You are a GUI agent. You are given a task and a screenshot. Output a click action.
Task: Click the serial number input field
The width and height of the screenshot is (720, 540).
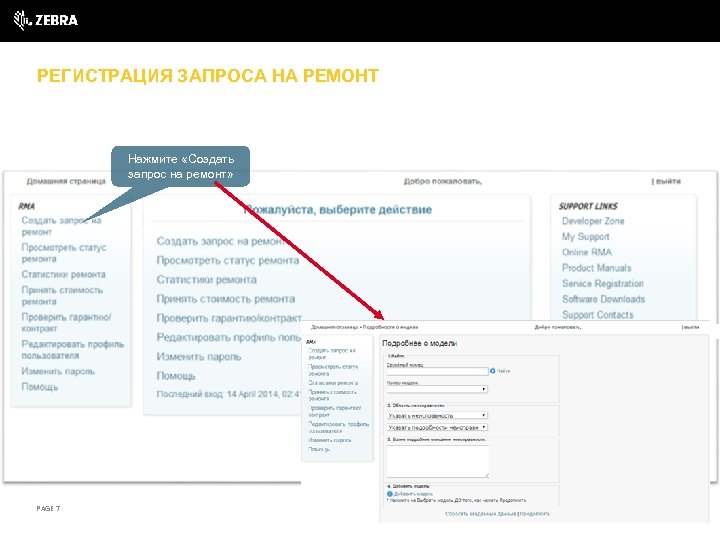437,371
